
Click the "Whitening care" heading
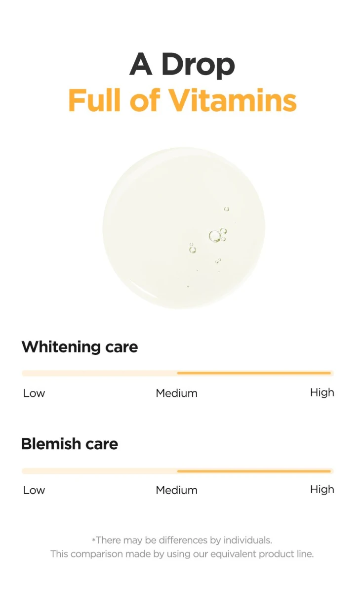(80, 347)
